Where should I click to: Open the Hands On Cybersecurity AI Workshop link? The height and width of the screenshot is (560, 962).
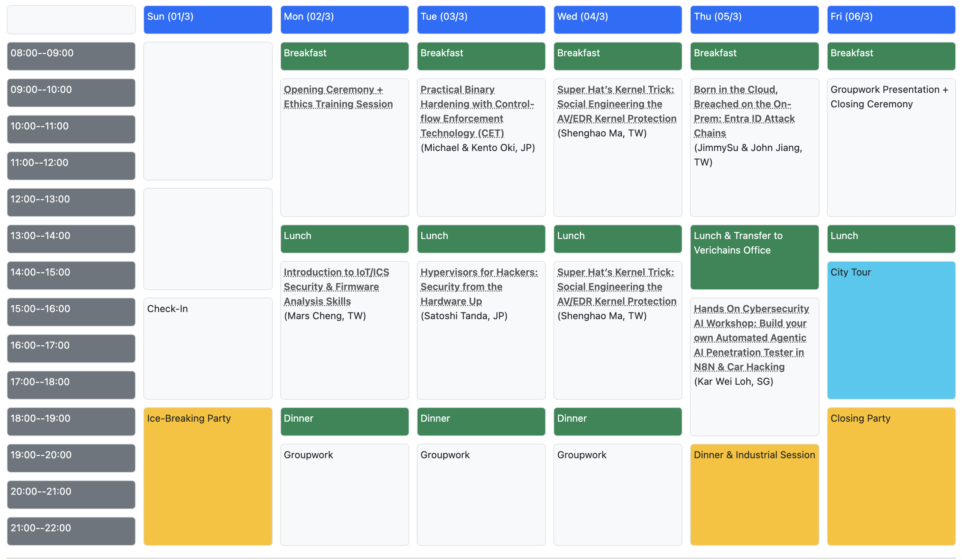point(750,337)
